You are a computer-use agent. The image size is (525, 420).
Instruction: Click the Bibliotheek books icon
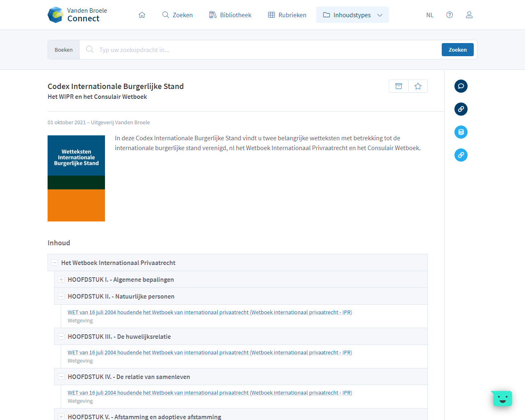213,15
